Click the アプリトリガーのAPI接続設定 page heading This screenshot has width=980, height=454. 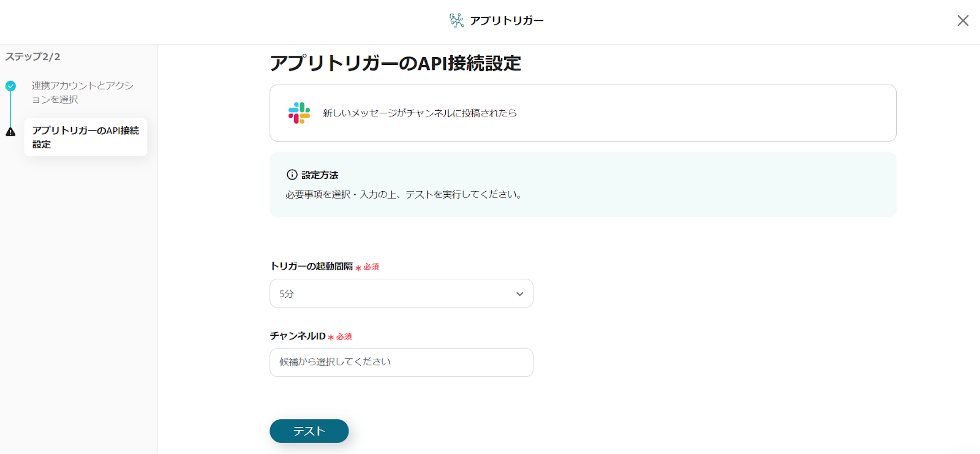(395, 63)
